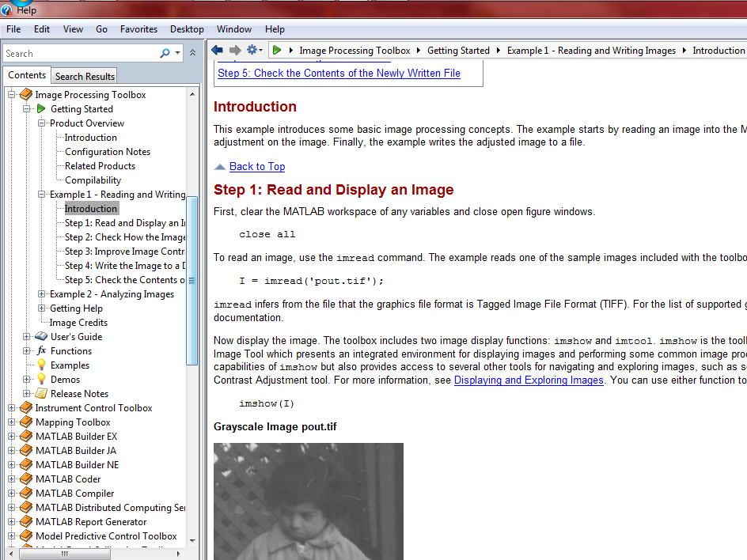Collapse the search pane with double chevron
This screenshot has height=560, width=747.
tap(192, 53)
